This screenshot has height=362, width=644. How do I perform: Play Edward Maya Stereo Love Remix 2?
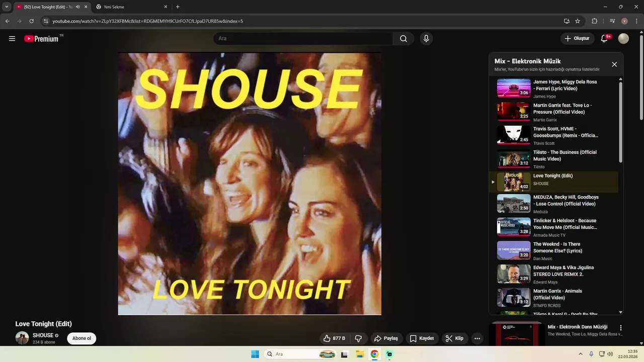pyautogui.click(x=552, y=275)
